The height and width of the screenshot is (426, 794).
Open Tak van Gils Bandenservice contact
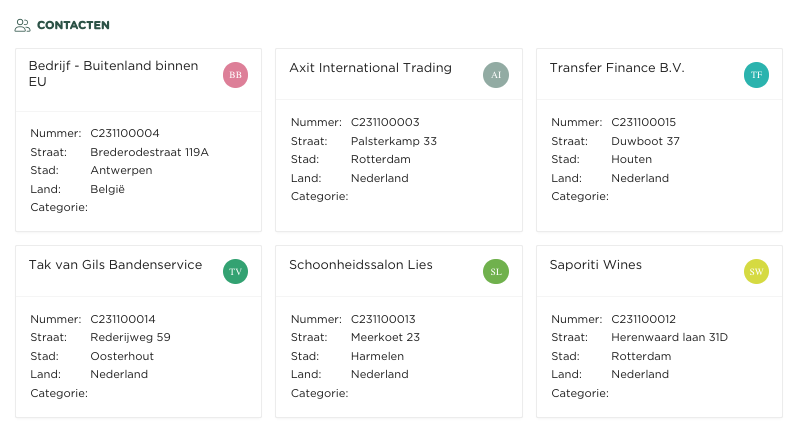116,265
